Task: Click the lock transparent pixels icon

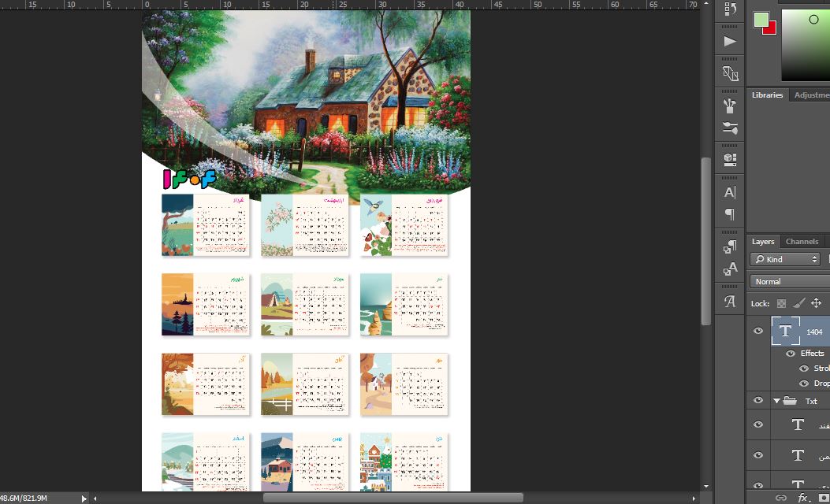Action: pyautogui.click(x=781, y=303)
